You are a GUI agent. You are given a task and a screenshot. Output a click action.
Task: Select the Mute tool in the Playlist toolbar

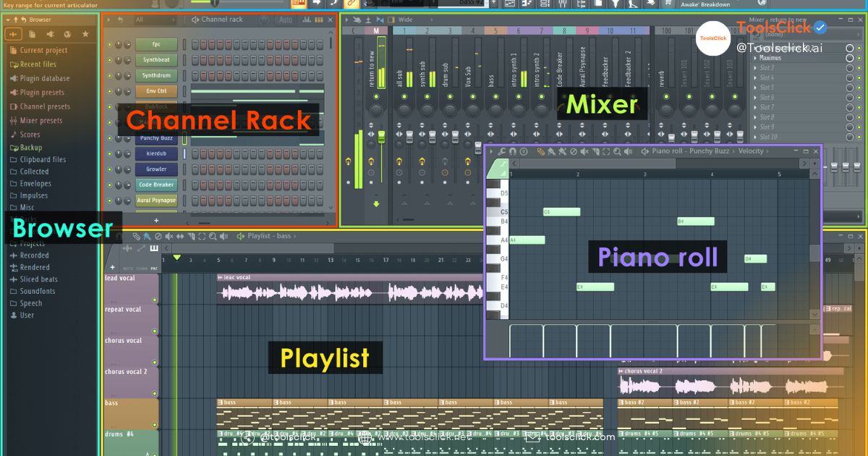tap(169, 236)
